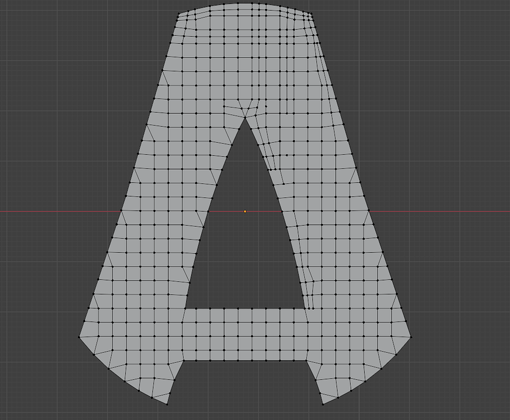Select the bottom tip vertex of the left leg
This screenshot has height=420, width=510.
167,404
